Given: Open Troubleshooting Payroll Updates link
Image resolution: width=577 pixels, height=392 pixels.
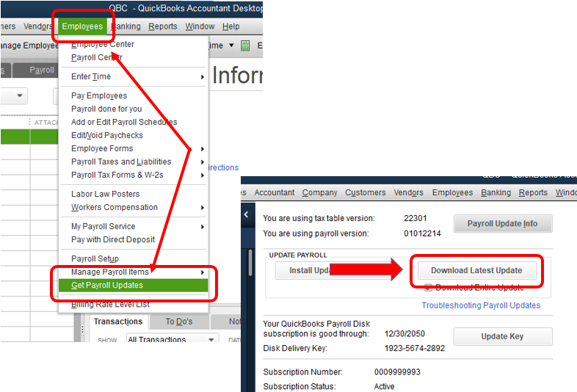Looking at the screenshot, I should (481, 305).
